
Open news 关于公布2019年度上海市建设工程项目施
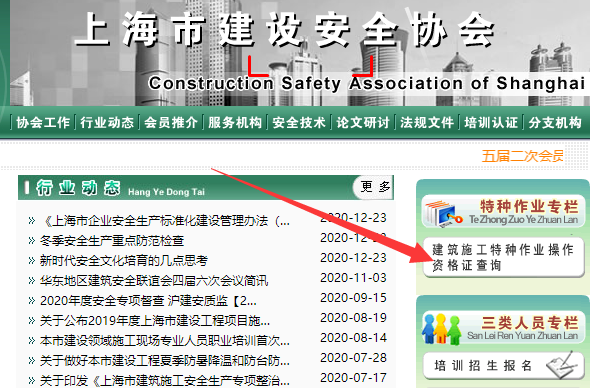(155, 321)
